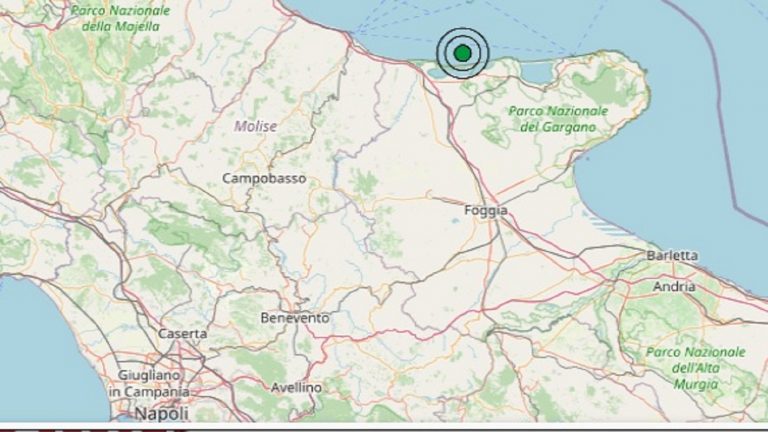
Task: Select the Caserta city label
Action: coord(183,333)
